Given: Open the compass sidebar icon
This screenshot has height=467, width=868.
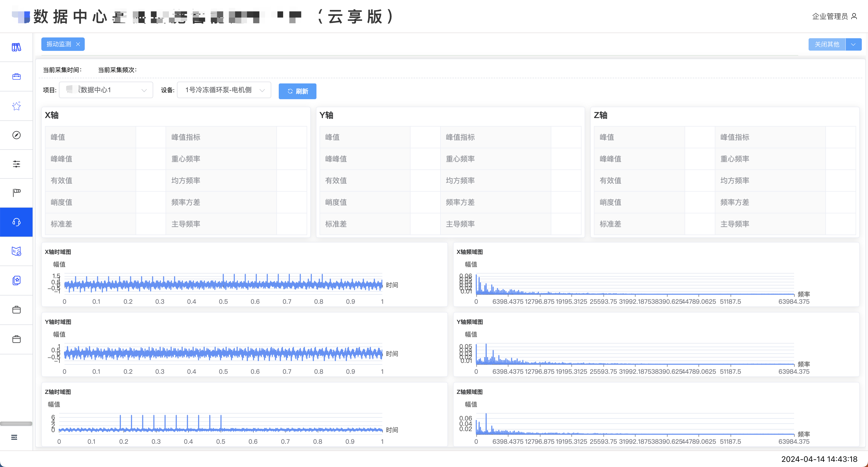Looking at the screenshot, I should pos(16,135).
